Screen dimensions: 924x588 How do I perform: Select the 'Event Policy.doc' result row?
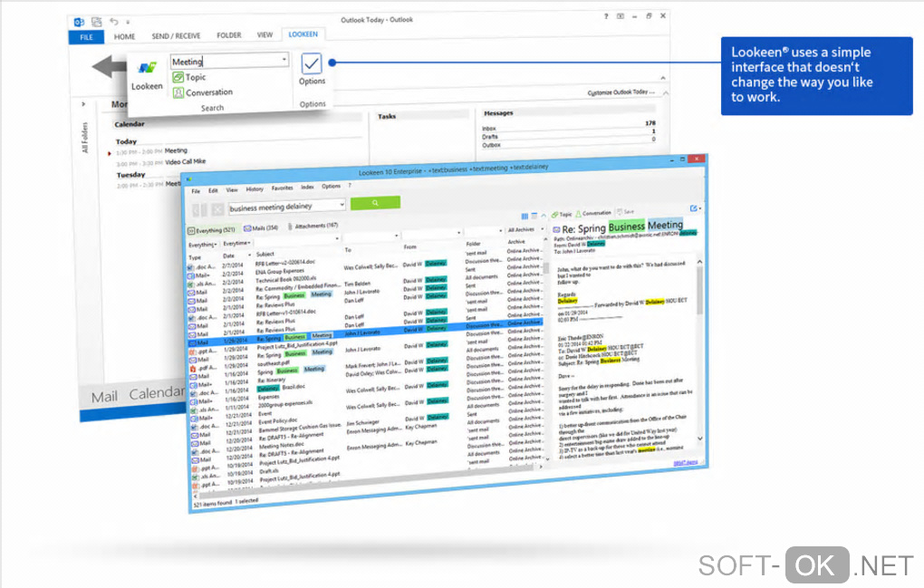pos(278,420)
